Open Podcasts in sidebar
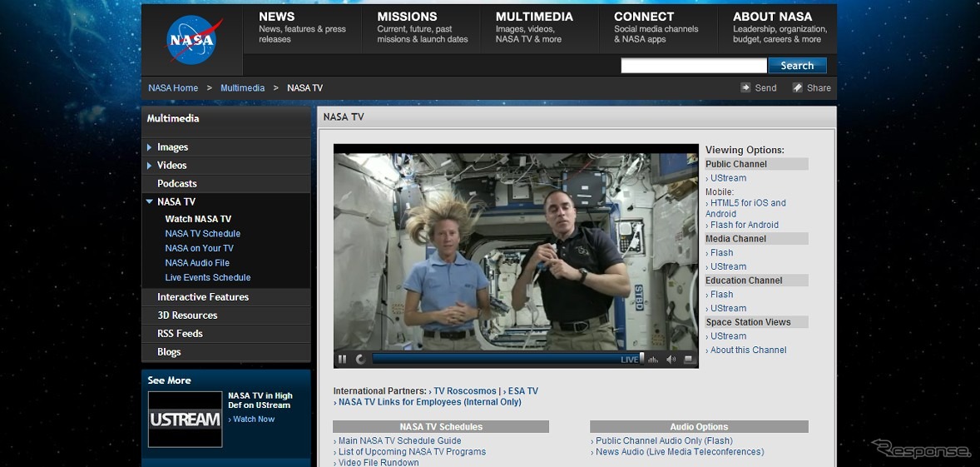 tap(177, 184)
